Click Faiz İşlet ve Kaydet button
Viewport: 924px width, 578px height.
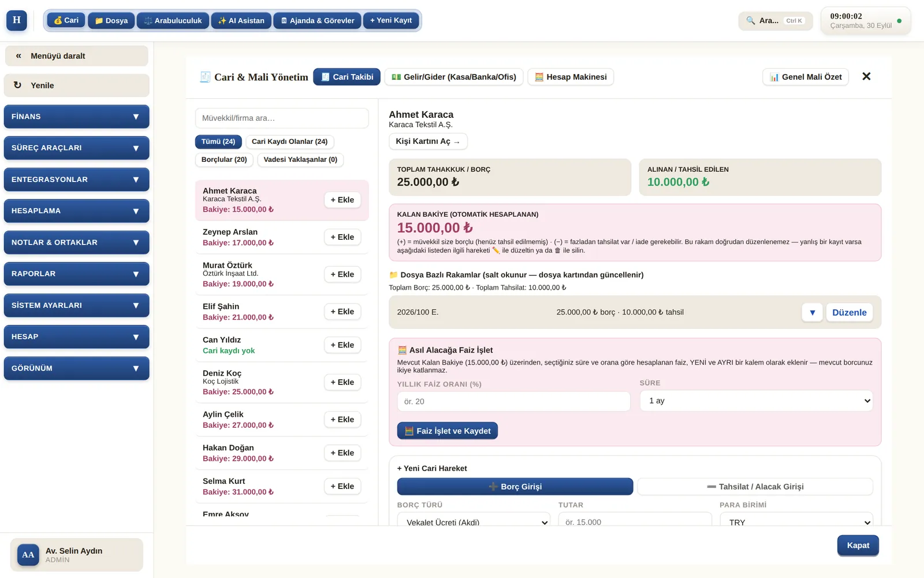(448, 431)
